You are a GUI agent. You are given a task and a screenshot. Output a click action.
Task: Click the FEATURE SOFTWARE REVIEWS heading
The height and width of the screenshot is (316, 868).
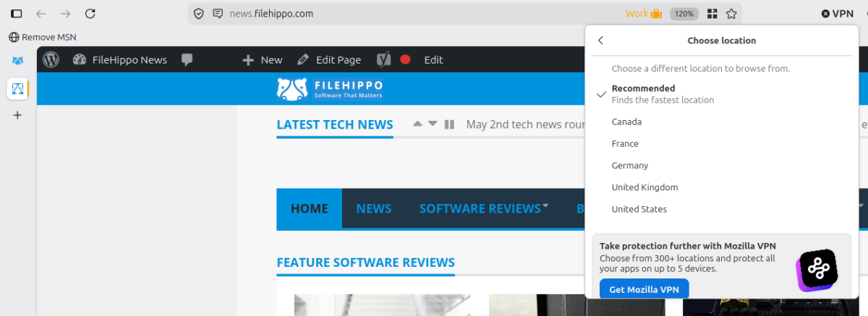(x=365, y=262)
